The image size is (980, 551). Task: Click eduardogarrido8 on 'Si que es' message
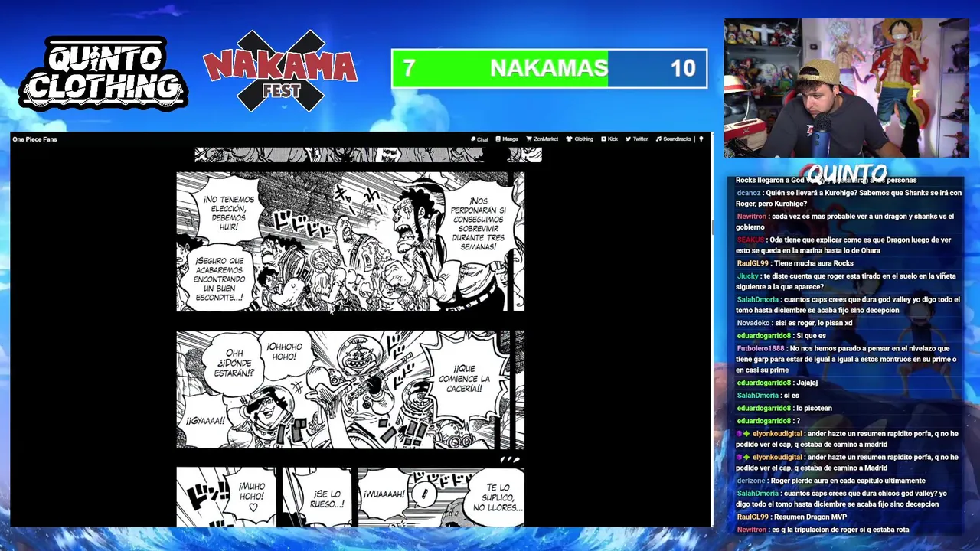(x=763, y=336)
